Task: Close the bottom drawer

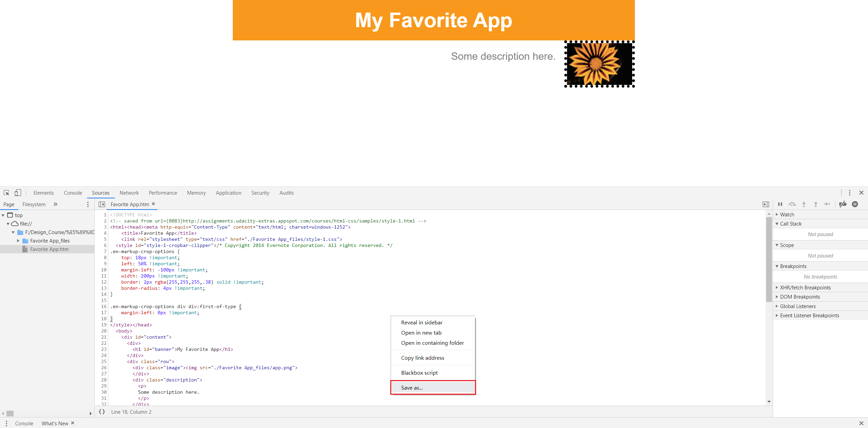Action: click(861, 423)
